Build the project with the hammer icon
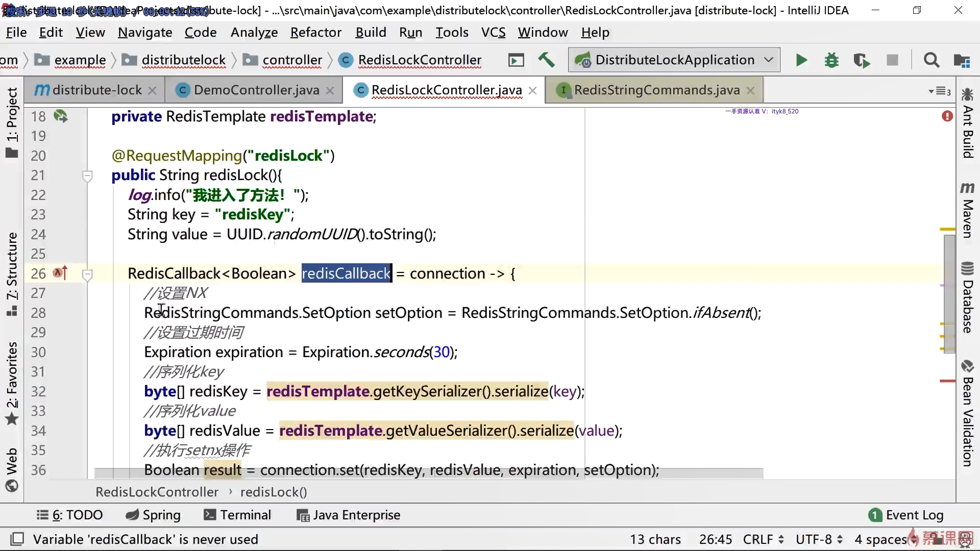Screen dimensions: 980x551 click(x=546, y=60)
